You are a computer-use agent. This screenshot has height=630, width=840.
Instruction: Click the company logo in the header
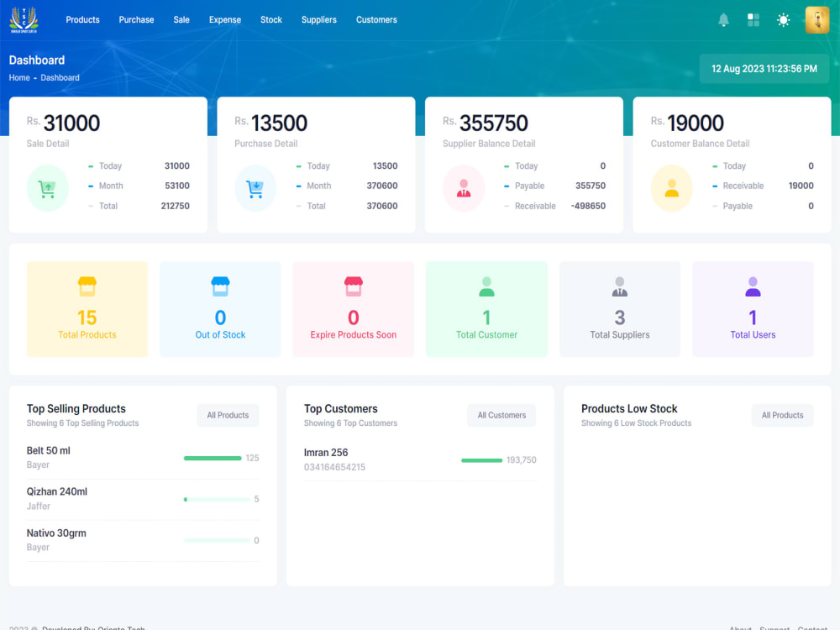point(24,20)
